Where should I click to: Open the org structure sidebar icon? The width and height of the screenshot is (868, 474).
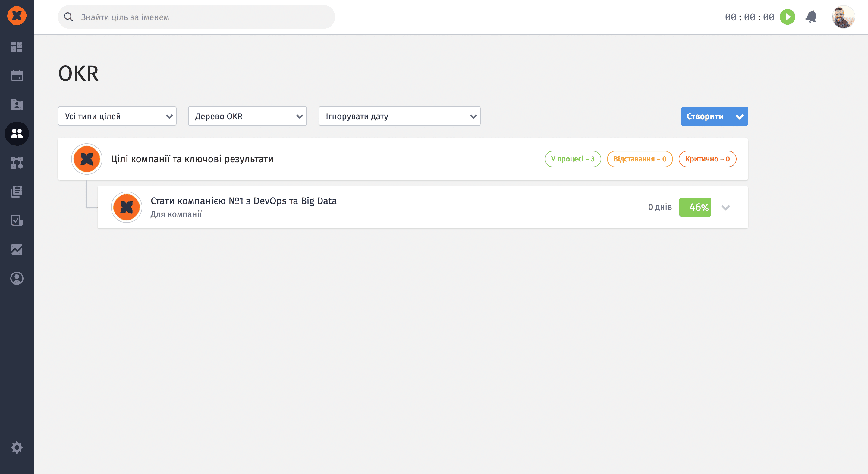coord(17,163)
